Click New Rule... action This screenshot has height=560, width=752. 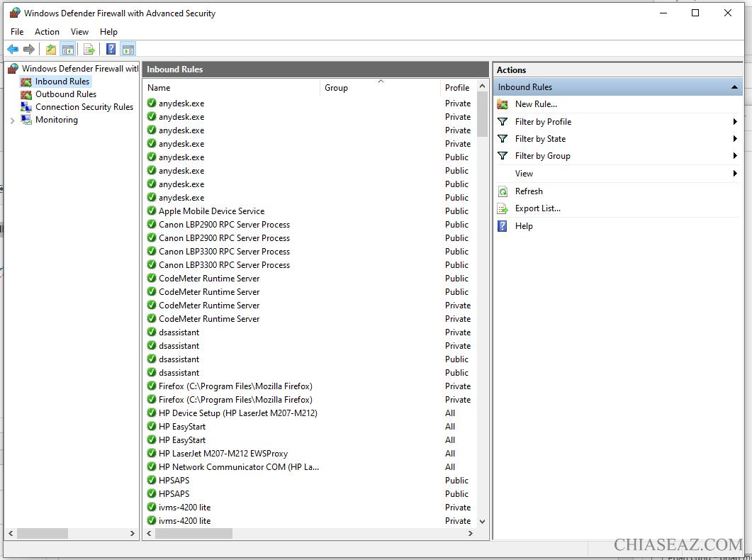pyautogui.click(x=536, y=104)
